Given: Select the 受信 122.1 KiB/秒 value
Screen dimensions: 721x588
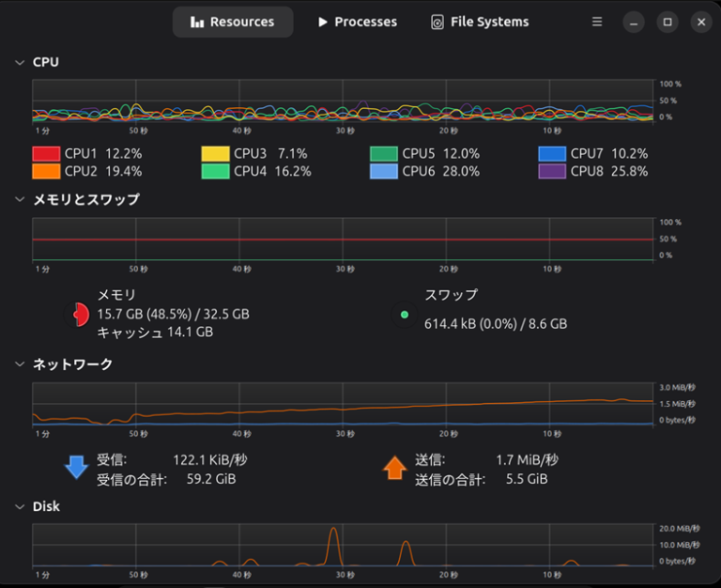Looking at the screenshot, I should click(x=210, y=459).
